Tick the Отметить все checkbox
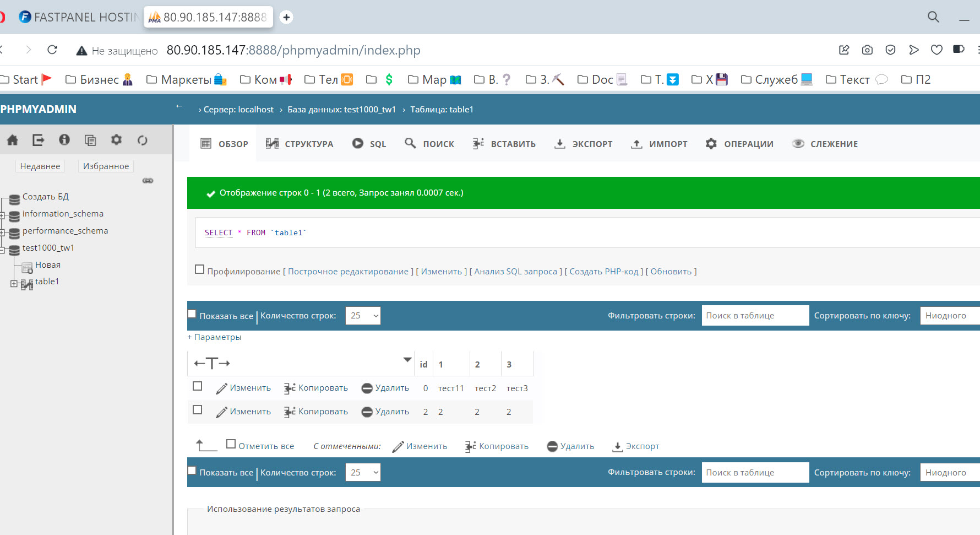 [231, 444]
